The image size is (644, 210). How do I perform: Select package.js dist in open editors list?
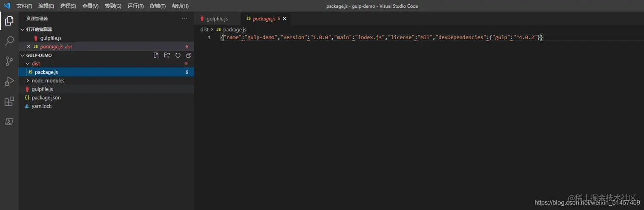[106, 47]
